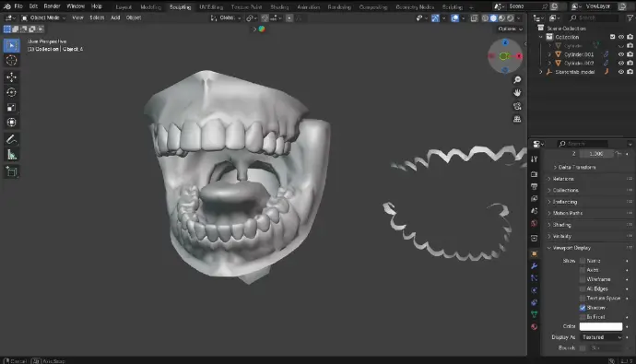636x364 pixels.
Task: Open the Global transform orientation dropdown
Action: 226,18
